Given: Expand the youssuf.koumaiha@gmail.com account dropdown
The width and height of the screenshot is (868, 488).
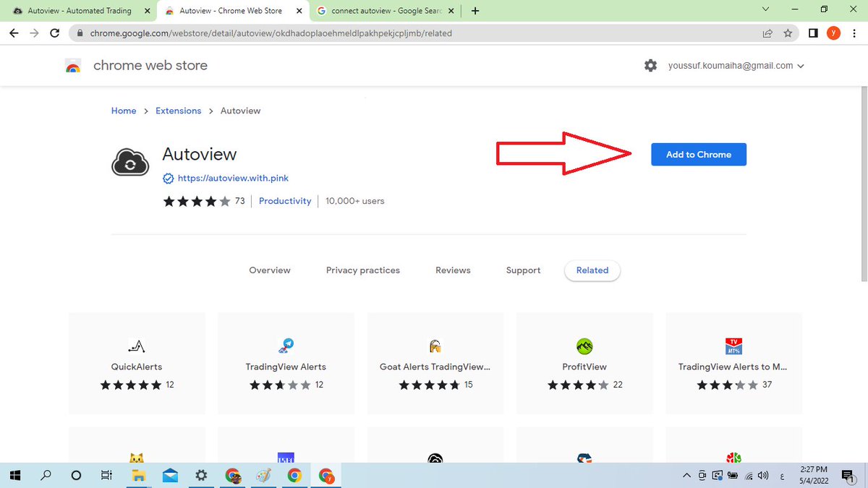Looking at the screenshot, I should (736, 65).
